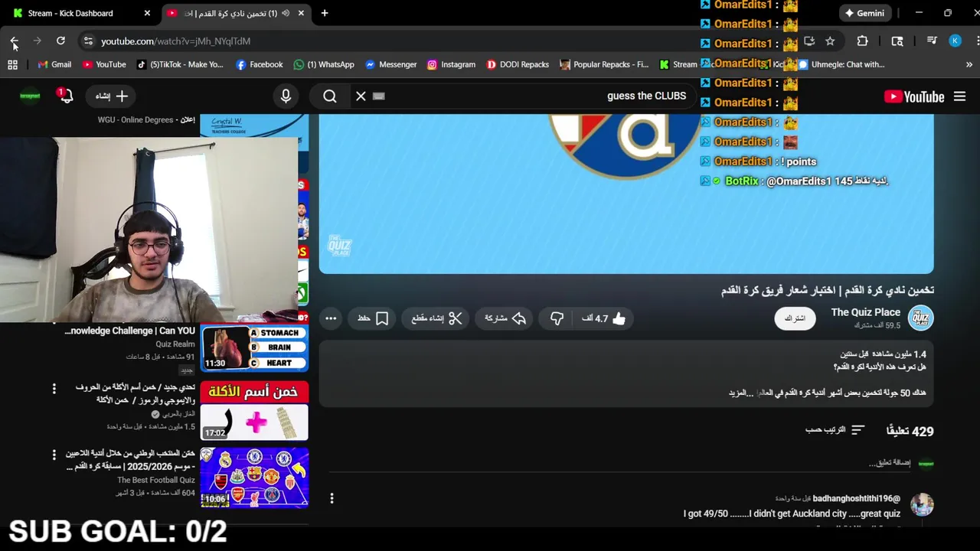This screenshot has height=551, width=980.
Task: Open Chrome profile avatar K
Action: tap(955, 41)
